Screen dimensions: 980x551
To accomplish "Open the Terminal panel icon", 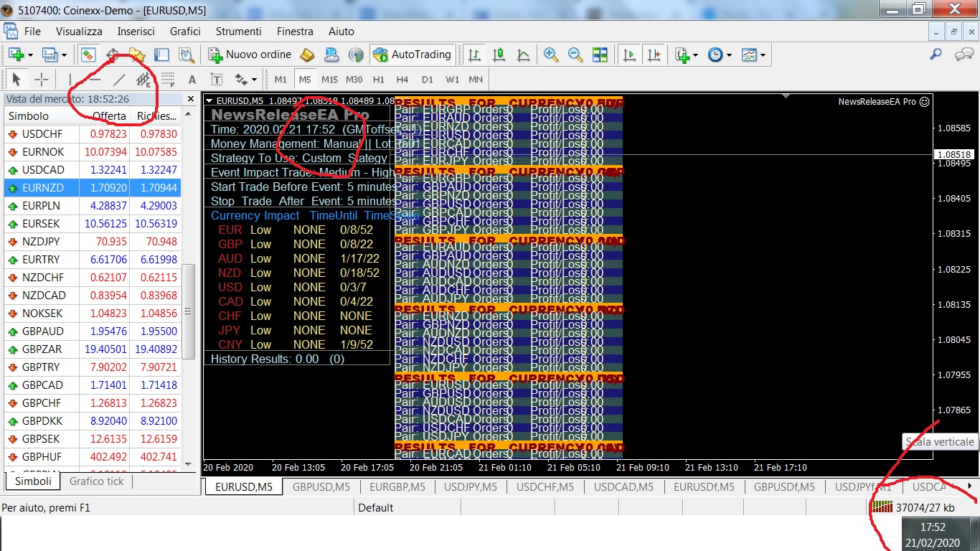I will point(161,55).
